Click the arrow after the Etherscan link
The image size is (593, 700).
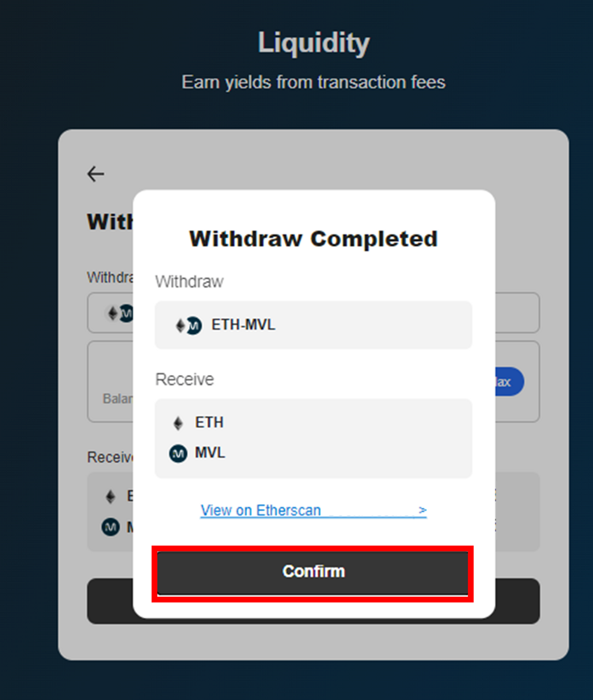click(422, 510)
